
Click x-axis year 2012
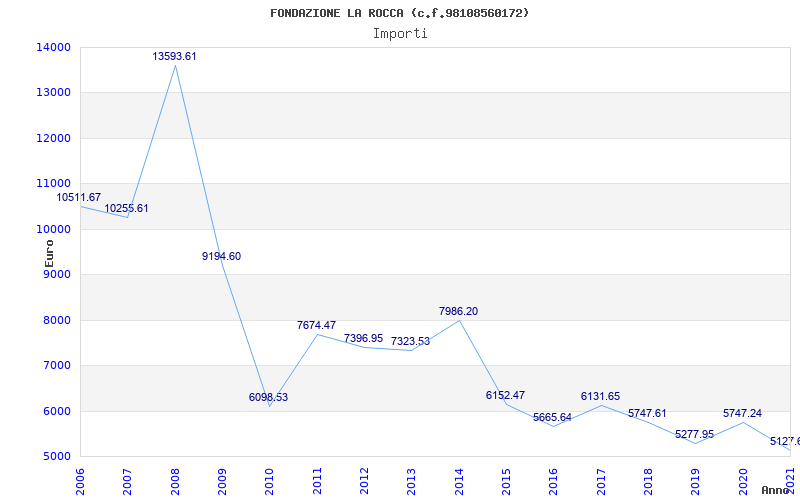(364, 482)
